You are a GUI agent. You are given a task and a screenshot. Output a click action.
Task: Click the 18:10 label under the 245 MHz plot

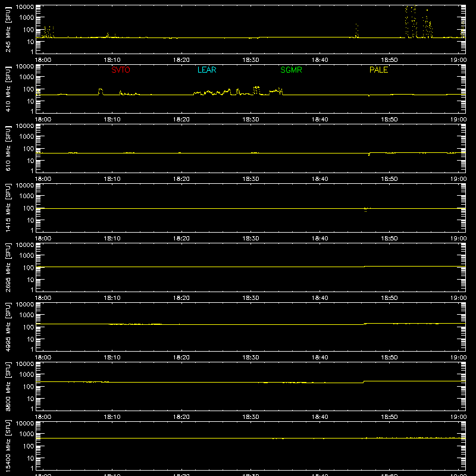click(112, 60)
